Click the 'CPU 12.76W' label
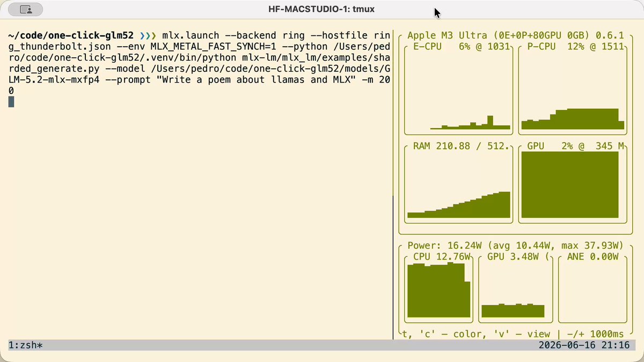 (x=442, y=257)
